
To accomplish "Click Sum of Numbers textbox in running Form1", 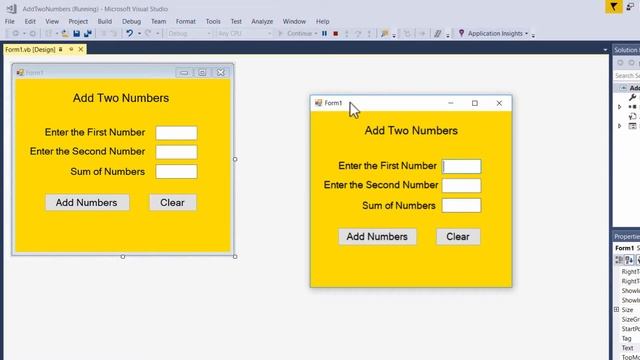I will point(461,205).
